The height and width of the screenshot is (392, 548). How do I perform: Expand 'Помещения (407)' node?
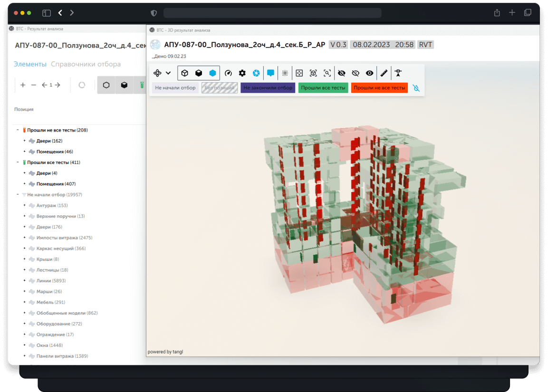click(x=24, y=184)
